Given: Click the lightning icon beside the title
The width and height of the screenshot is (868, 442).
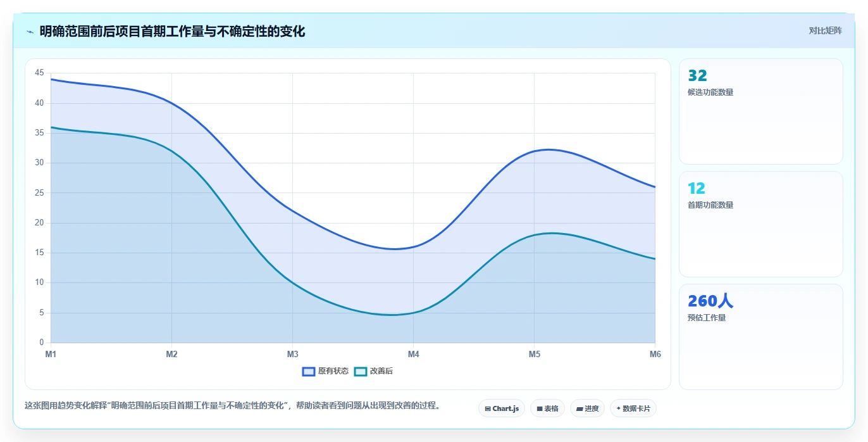Looking at the screenshot, I should pos(30,32).
